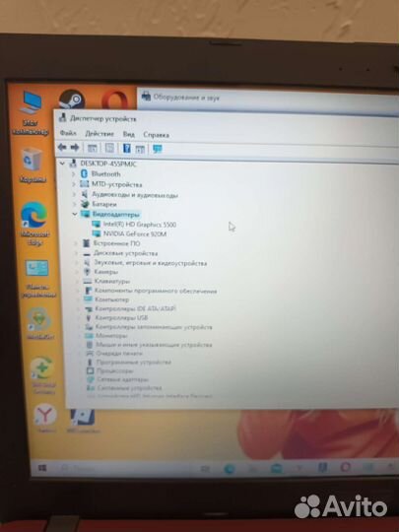Collapse the DESKTOP-455PMJC root node
The height and width of the screenshot is (532, 399).
(62, 164)
